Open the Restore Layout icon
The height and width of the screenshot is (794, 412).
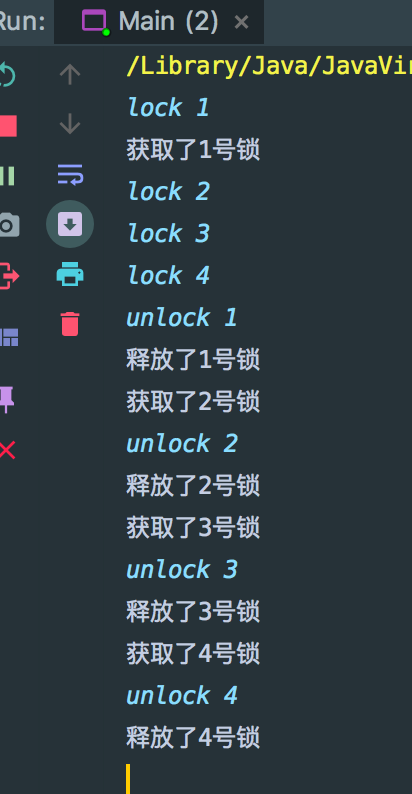point(9,337)
